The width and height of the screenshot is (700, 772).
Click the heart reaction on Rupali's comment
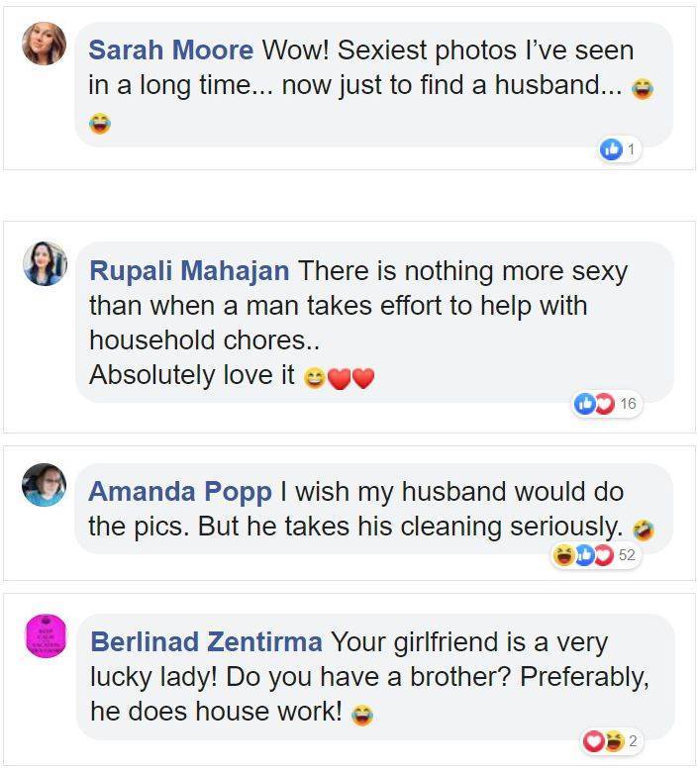602,404
